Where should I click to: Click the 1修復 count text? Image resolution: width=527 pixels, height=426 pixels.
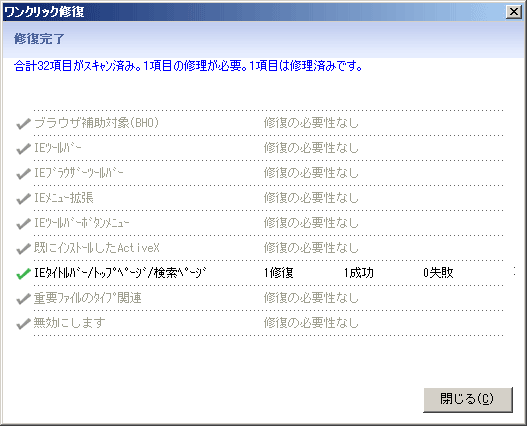278,273
